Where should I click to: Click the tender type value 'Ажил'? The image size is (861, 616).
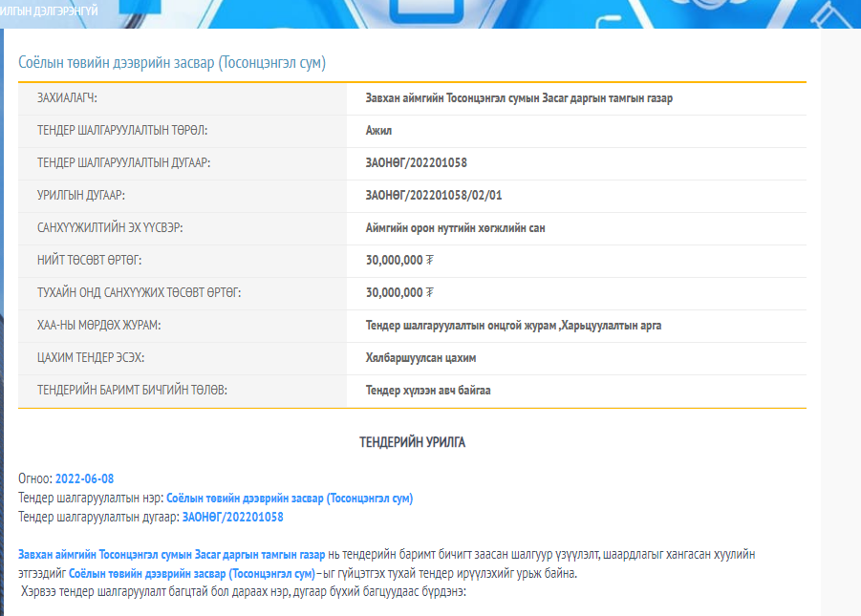coord(378,131)
